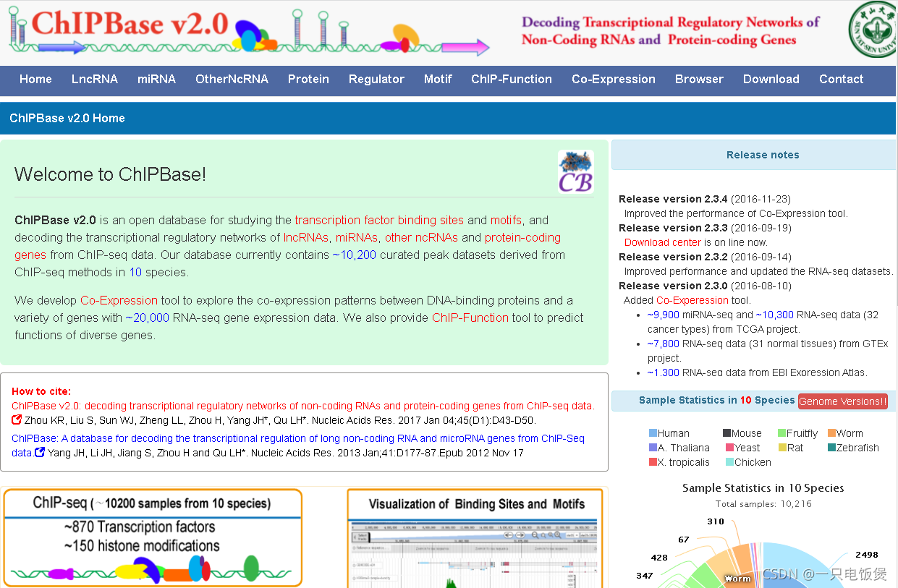Viewport: 898px width, 588px height.
Task: Open the Contact menu item
Action: coord(842,80)
